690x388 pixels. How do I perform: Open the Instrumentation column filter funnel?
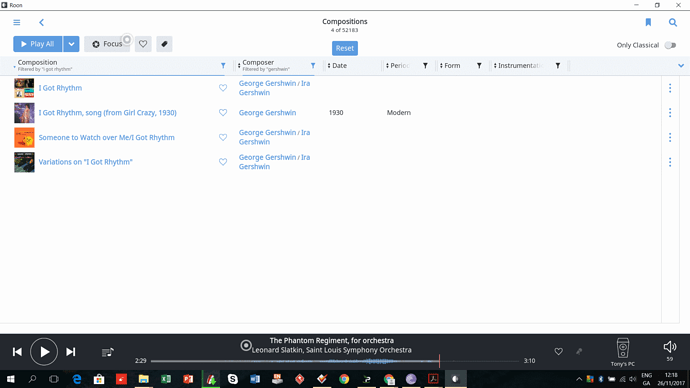click(558, 66)
